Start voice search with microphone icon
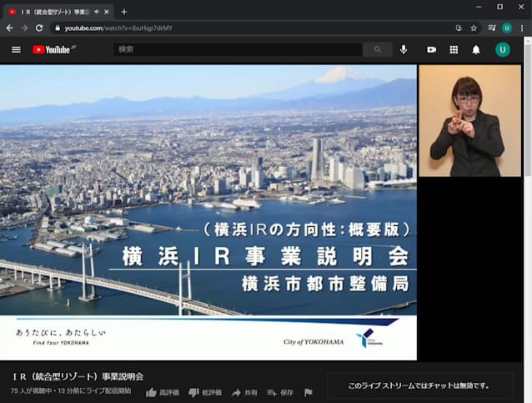 [x=404, y=50]
